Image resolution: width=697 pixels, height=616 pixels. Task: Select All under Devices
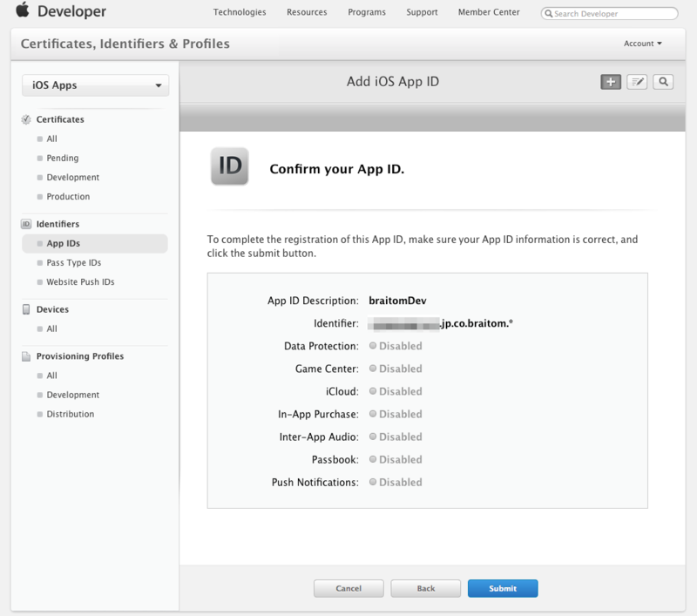(x=51, y=328)
